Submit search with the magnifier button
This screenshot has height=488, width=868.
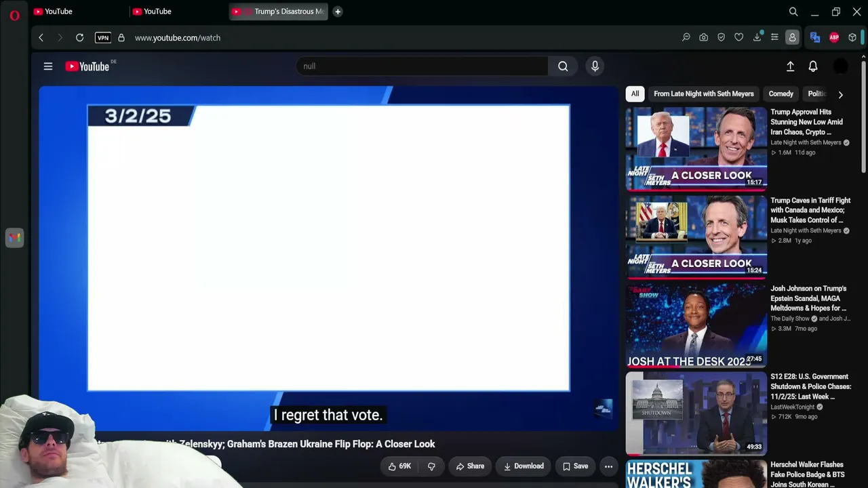pyautogui.click(x=563, y=66)
